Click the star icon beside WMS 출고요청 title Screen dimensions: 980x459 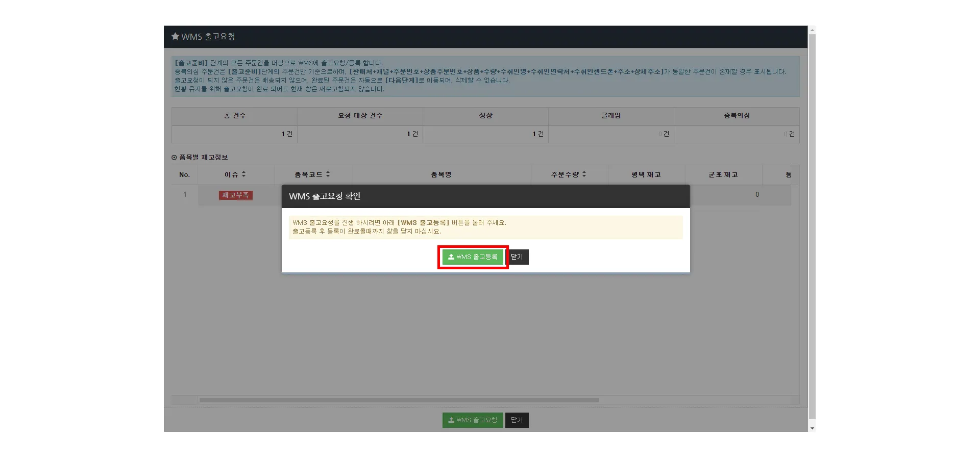[x=175, y=36]
